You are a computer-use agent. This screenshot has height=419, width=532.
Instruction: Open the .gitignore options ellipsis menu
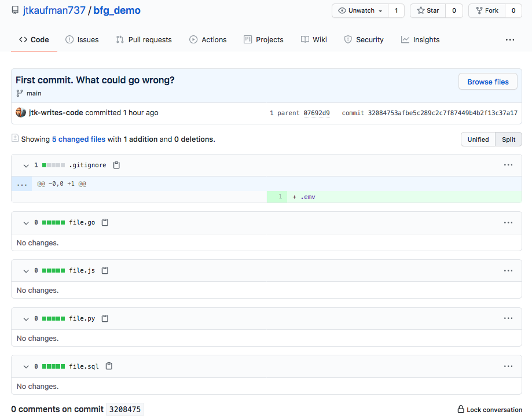pos(508,165)
